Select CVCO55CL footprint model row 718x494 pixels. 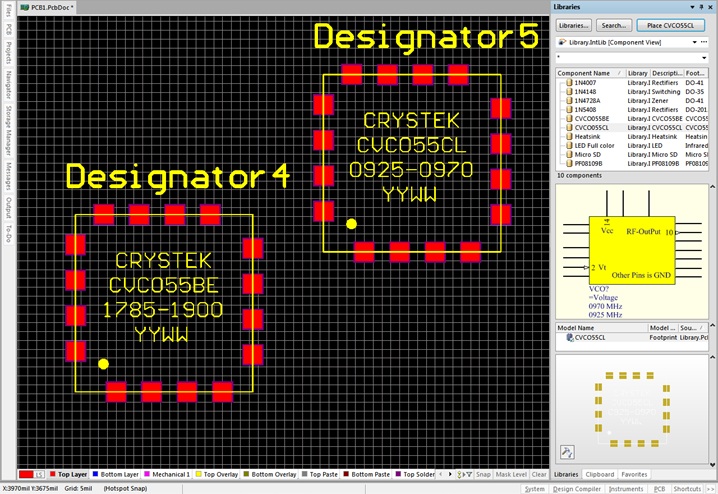click(x=633, y=337)
